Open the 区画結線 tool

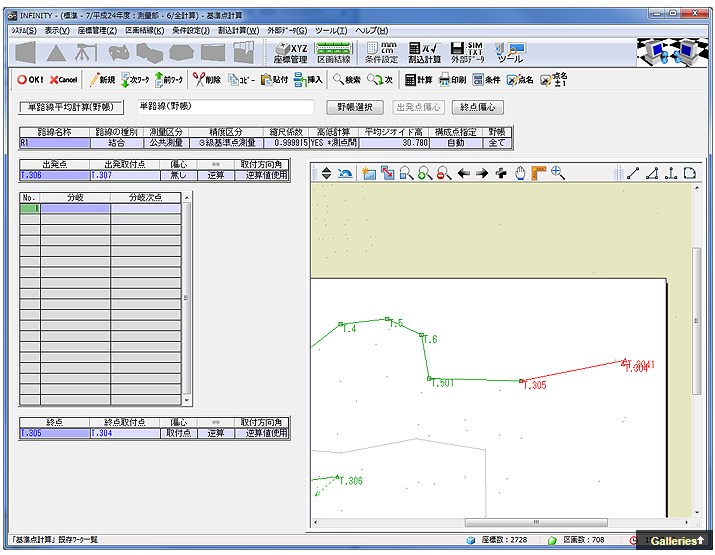point(334,53)
